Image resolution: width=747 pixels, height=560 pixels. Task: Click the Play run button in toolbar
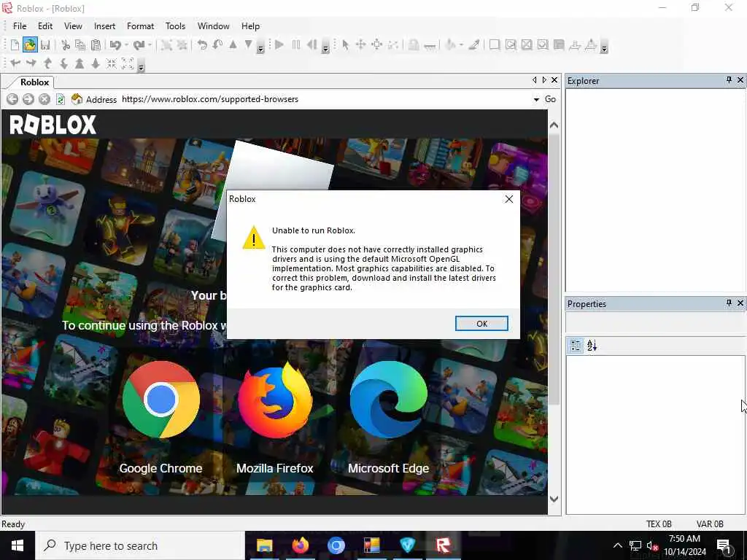click(279, 45)
